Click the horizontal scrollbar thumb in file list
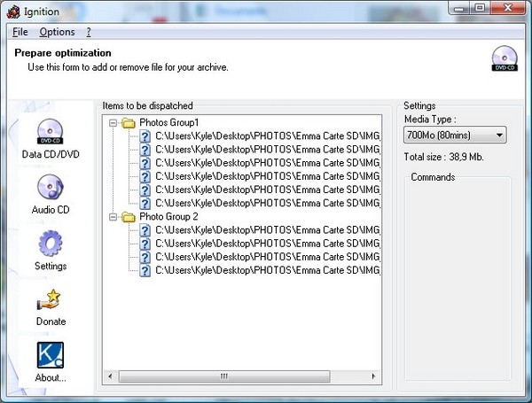The image size is (532, 403). pos(223,376)
